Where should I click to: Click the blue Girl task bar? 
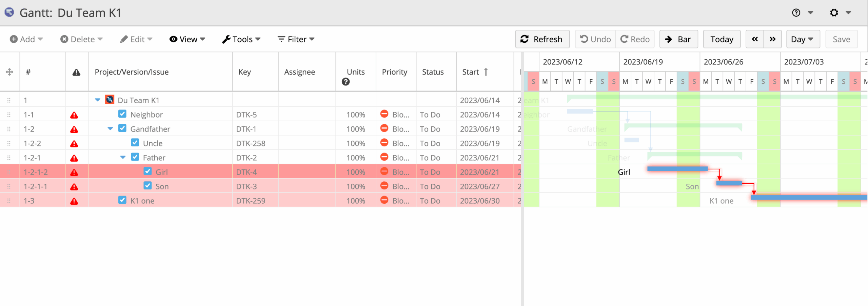[677, 169]
